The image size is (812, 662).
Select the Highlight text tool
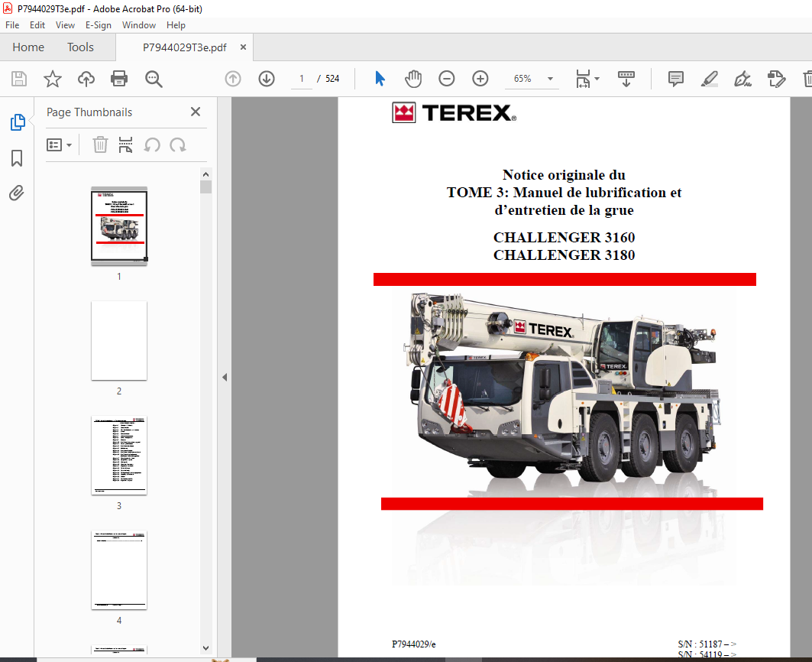[709, 79]
